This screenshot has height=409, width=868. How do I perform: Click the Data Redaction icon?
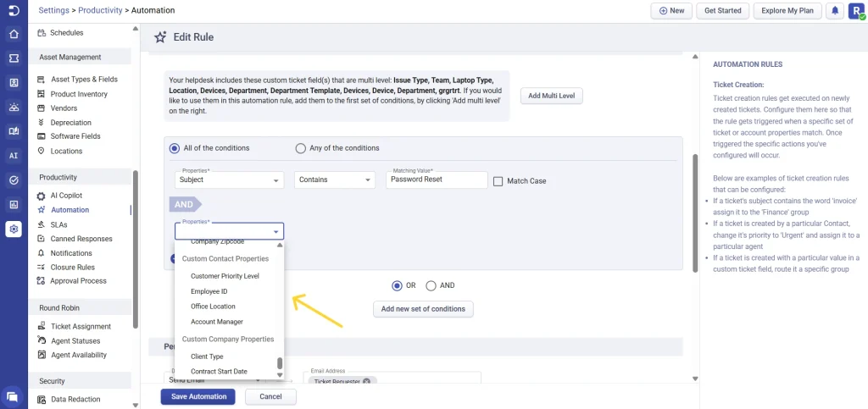41,399
